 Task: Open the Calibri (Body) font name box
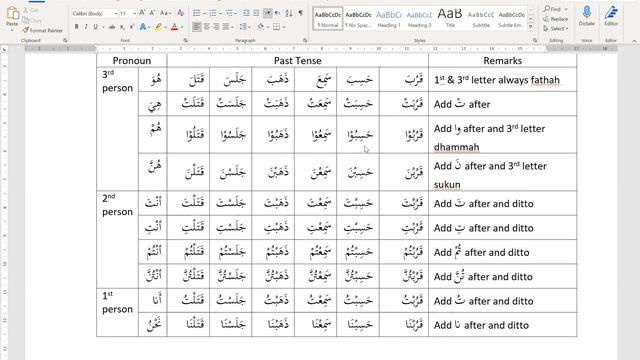tap(94, 13)
